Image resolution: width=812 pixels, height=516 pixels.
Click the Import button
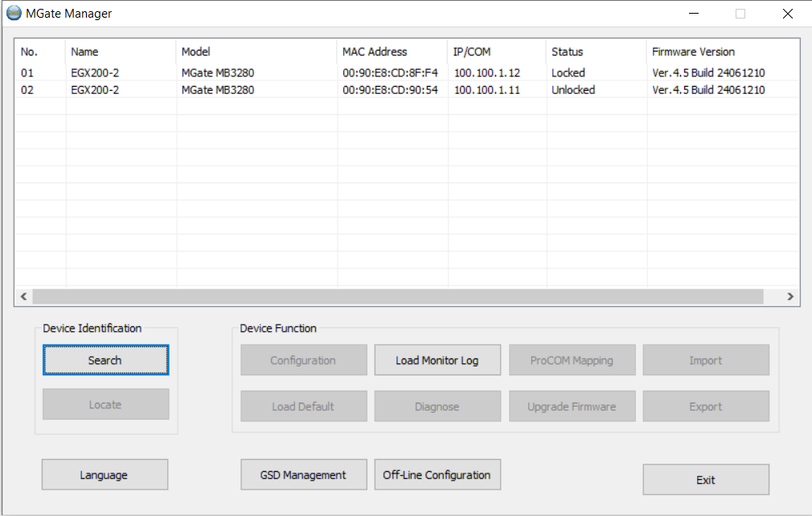(706, 360)
